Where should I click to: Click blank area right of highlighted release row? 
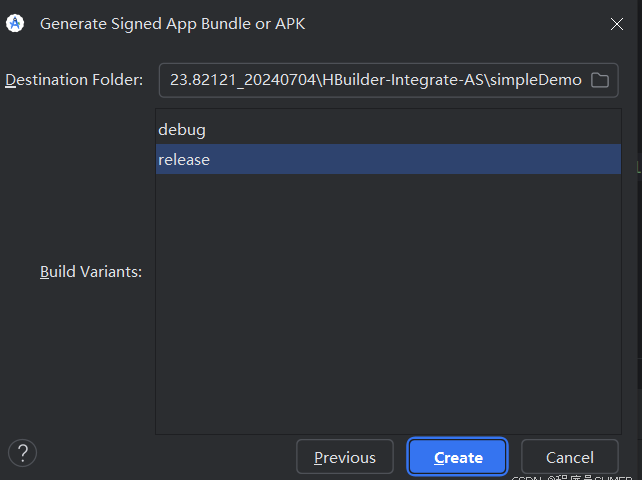450,159
